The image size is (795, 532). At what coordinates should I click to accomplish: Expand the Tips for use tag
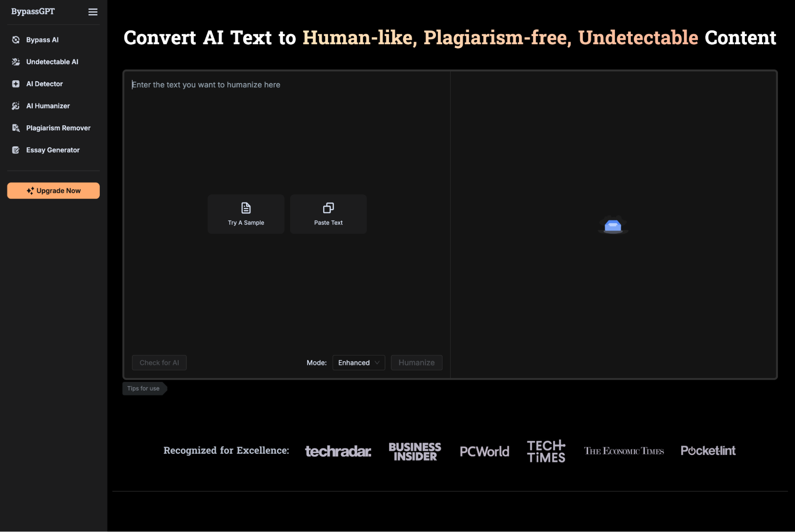click(144, 388)
